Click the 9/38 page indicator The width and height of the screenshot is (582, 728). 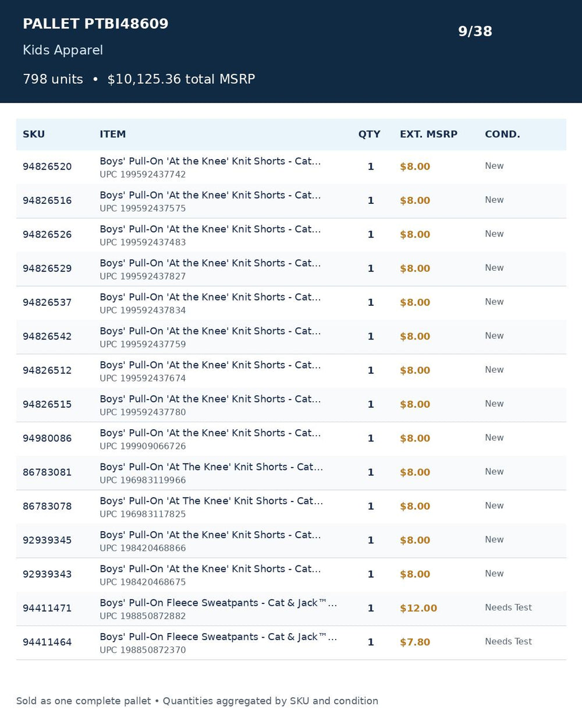click(x=475, y=31)
